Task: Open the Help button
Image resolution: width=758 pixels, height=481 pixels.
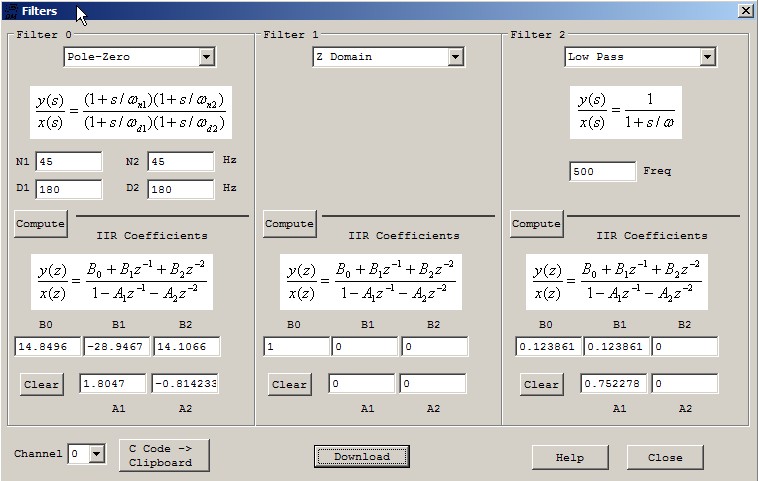Action: click(569, 457)
